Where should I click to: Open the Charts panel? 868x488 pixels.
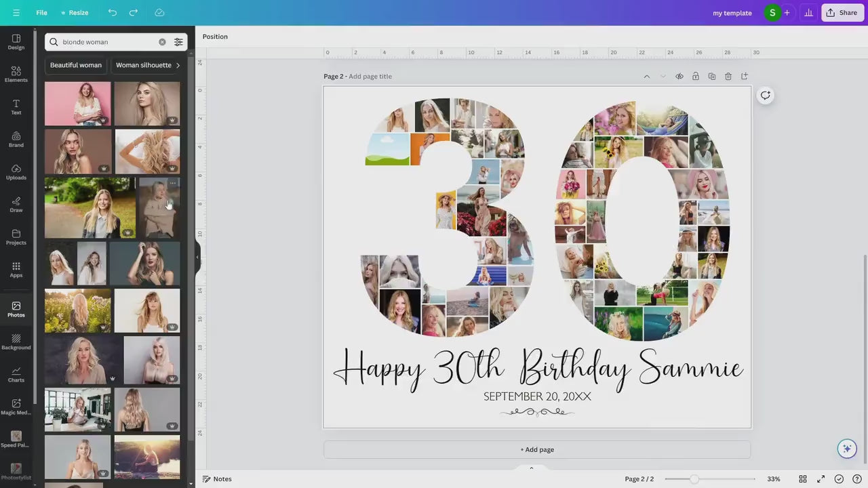pyautogui.click(x=16, y=374)
